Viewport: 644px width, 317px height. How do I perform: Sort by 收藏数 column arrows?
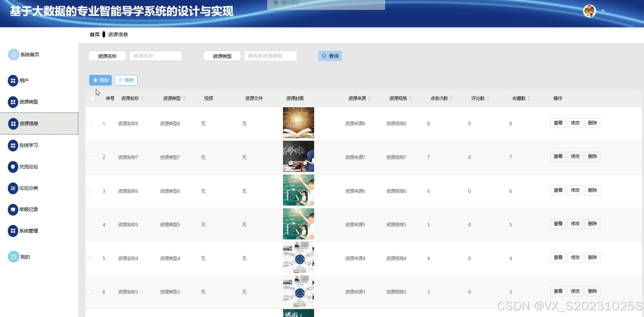(529, 98)
